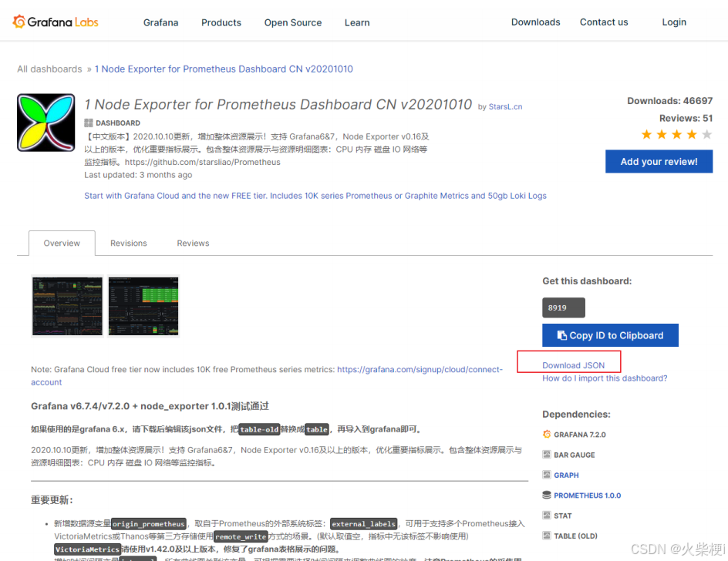Click the Downloads: 46697 text

coord(669,101)
